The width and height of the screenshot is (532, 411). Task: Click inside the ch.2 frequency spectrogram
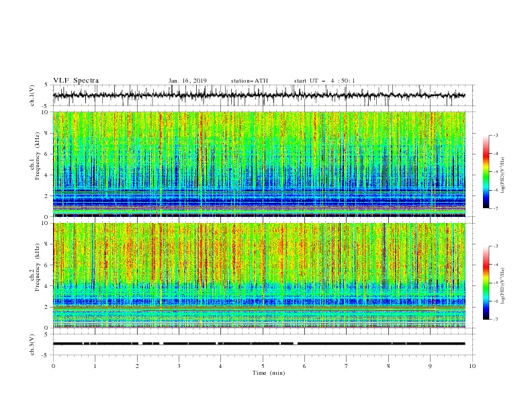259,275
